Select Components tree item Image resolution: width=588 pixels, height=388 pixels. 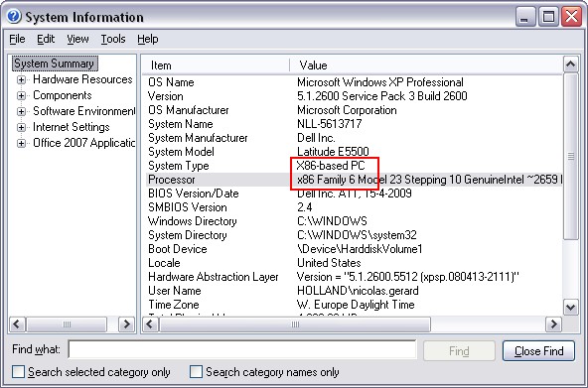point(63,95)
